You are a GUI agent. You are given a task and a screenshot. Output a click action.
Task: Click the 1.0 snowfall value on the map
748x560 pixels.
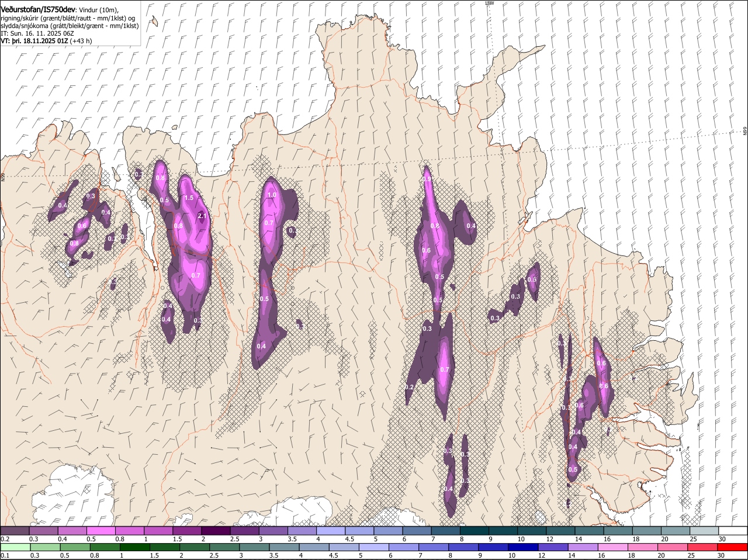tap(271, 195)
